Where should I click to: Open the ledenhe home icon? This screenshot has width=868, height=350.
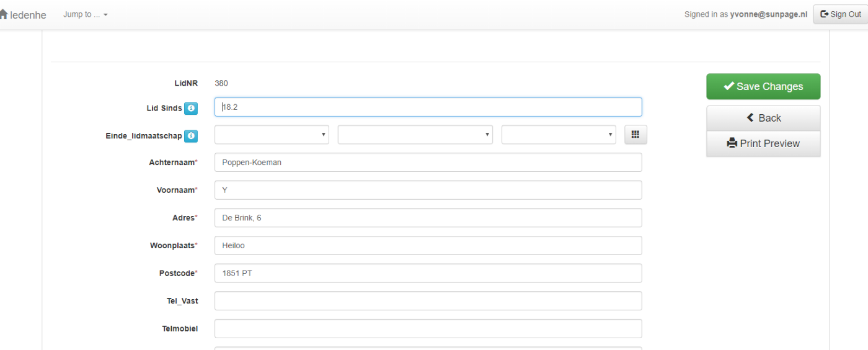[x=3, y=14]
